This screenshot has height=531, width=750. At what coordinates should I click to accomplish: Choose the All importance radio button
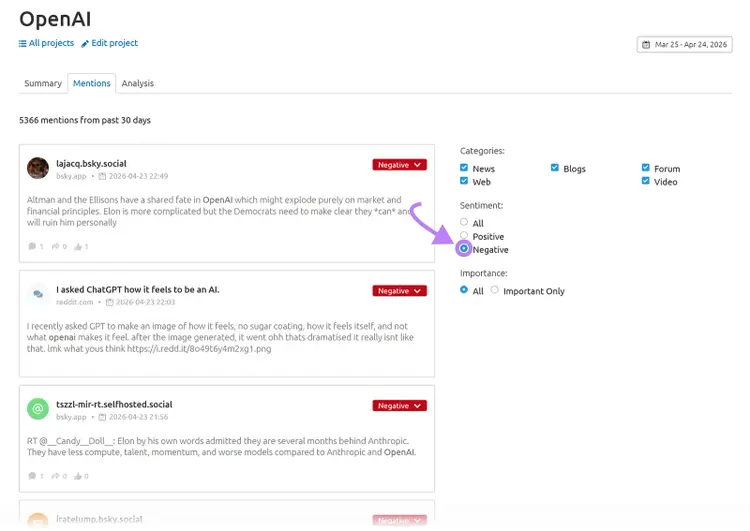(x=464, y=290)
